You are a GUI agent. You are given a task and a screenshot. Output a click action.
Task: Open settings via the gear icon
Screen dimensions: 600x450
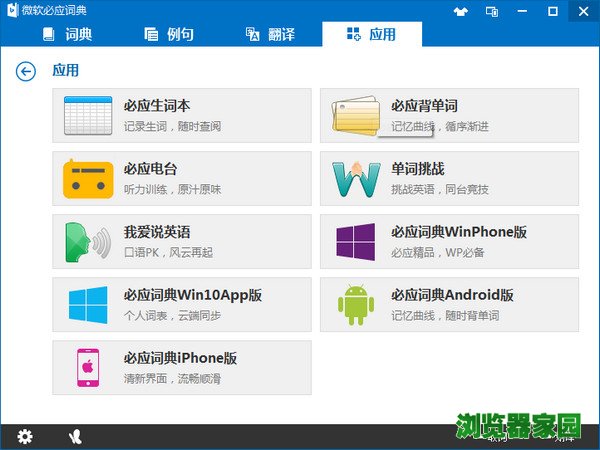(x=25, y=437)
